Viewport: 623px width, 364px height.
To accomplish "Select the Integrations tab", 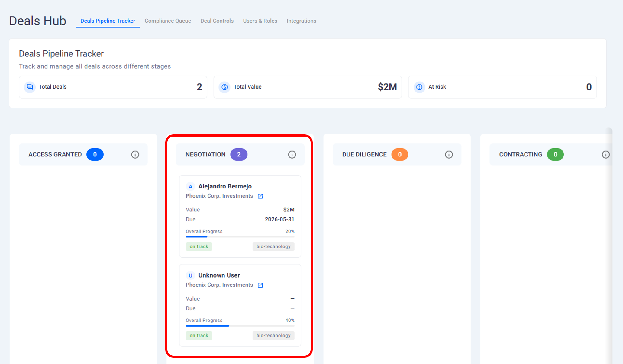I will [301, 21].
